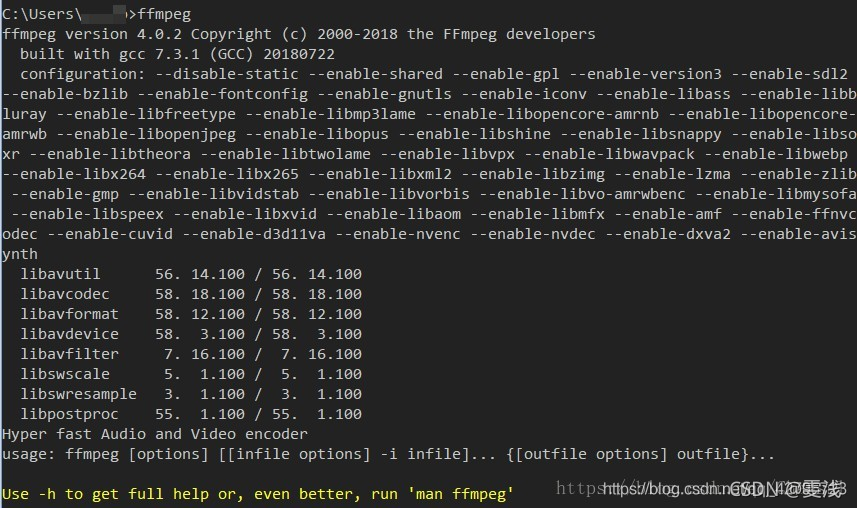
Task: Click the 'usage: ffmpeg [options]' text
Action: [105, 454]
